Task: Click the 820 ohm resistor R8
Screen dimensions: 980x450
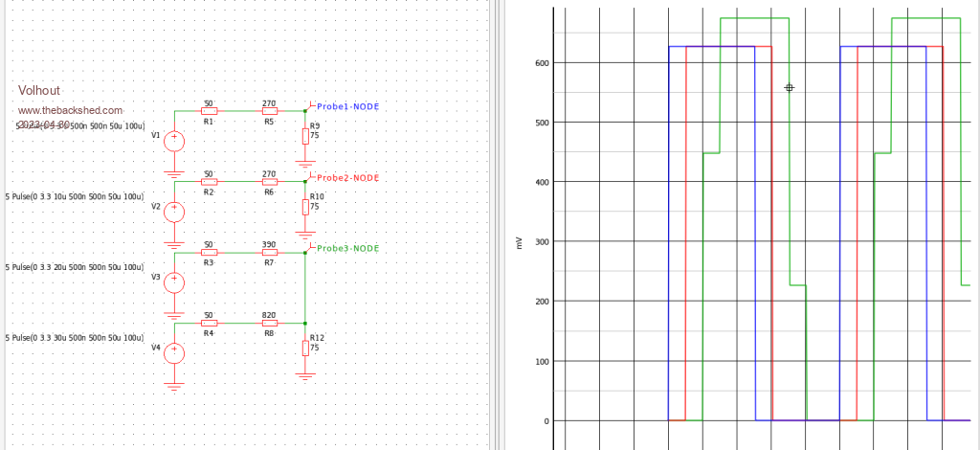Action: (269, 324)
